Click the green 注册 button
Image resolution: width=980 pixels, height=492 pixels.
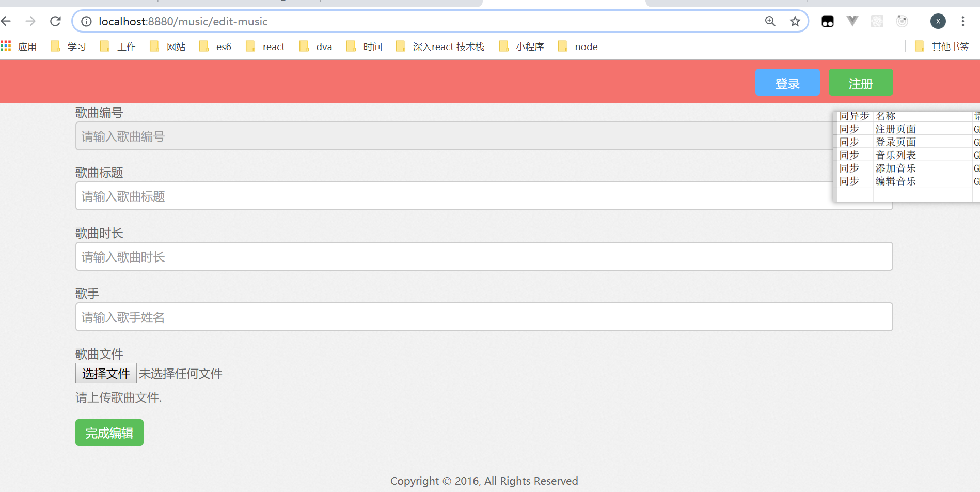coord(861,83)
